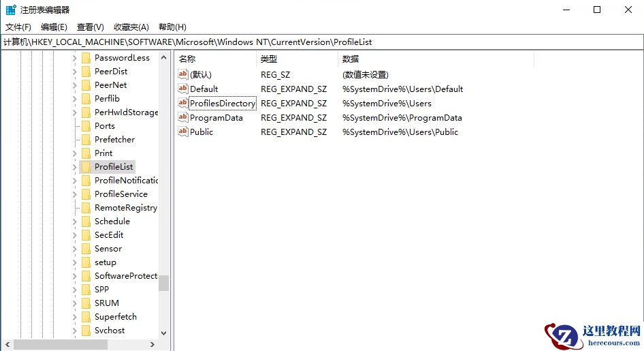
Task: Click string value icon of Public entry
Action: tap(182, 132)
